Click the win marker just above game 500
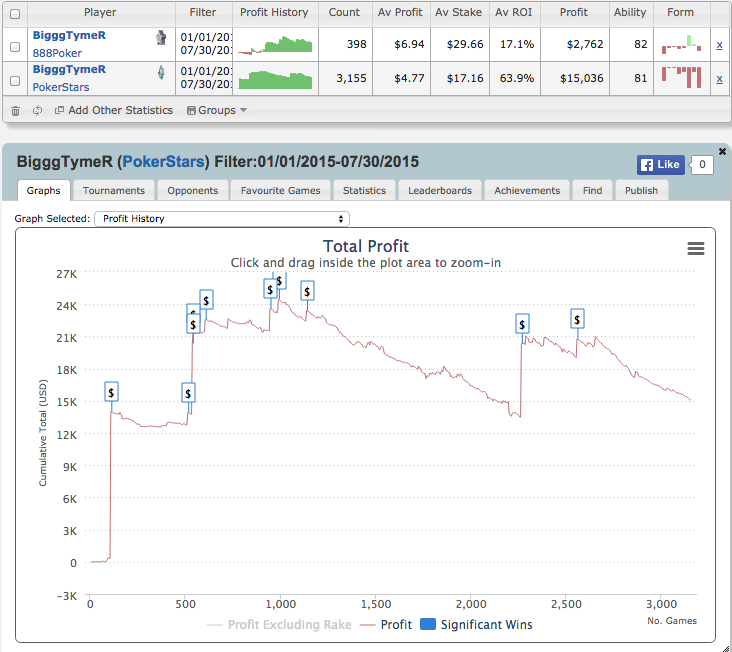This screenshot has height=652, width=732. coord(188,393)
